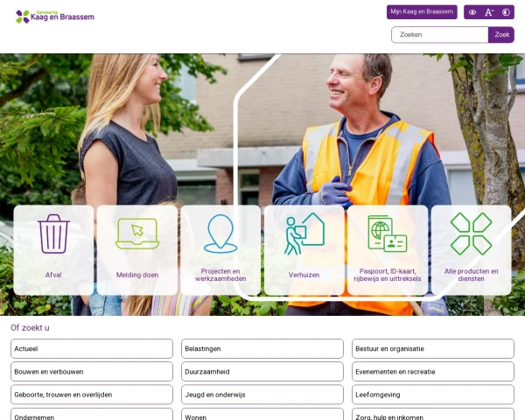Select the map pin Projecten en werkzaamheden icon

220,234
